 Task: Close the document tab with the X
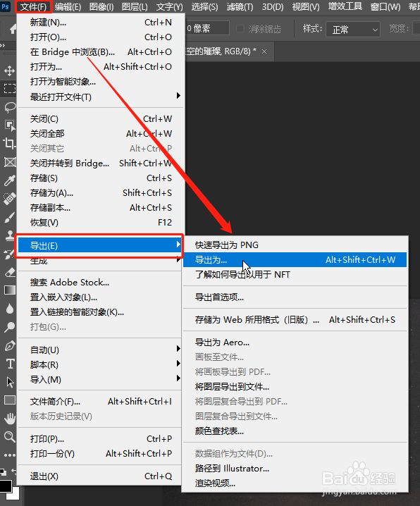264,51
